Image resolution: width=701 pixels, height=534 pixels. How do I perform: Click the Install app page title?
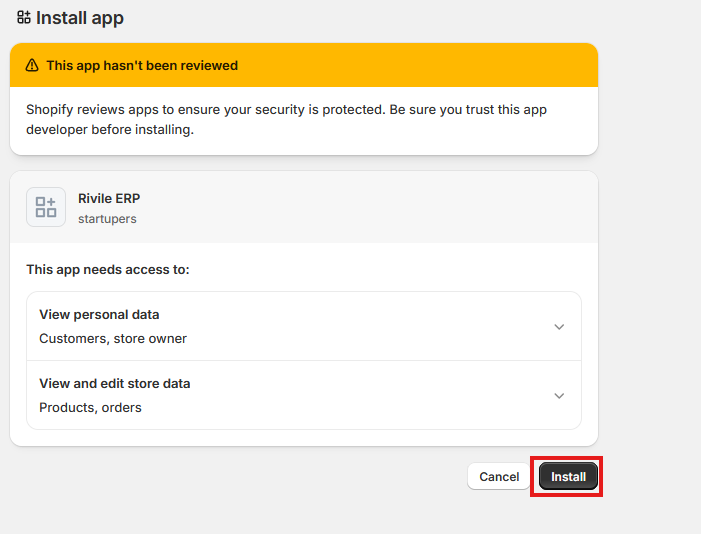80,18
